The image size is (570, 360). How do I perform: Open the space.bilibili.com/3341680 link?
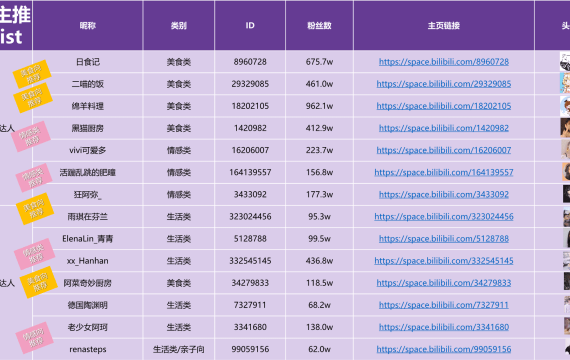(x=443, y=327)
